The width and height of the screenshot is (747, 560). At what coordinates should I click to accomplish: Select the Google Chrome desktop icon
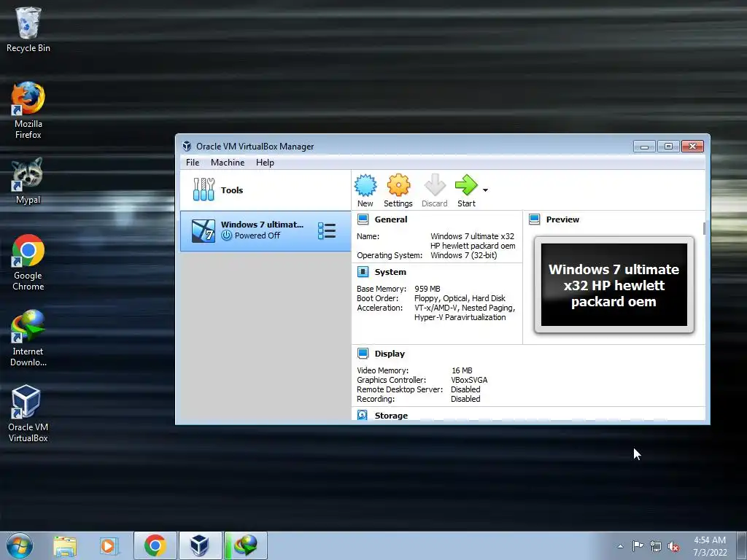coord(28,262)
